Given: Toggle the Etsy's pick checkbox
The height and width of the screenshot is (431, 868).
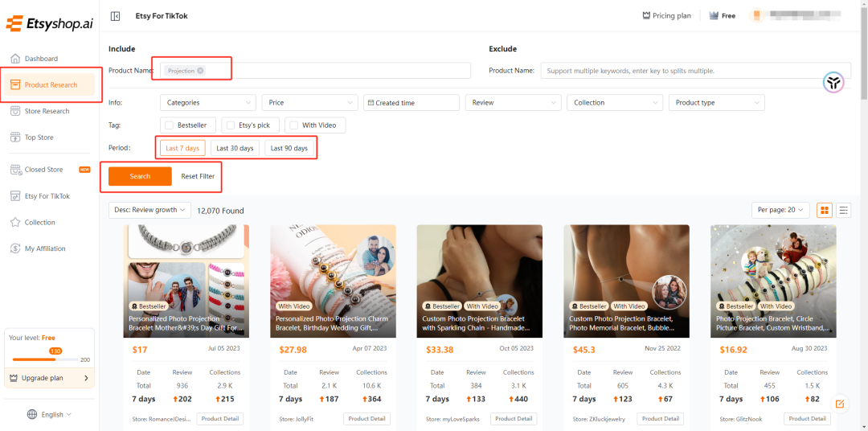Looking at the screenshot, I should click(x=231, y=125).
